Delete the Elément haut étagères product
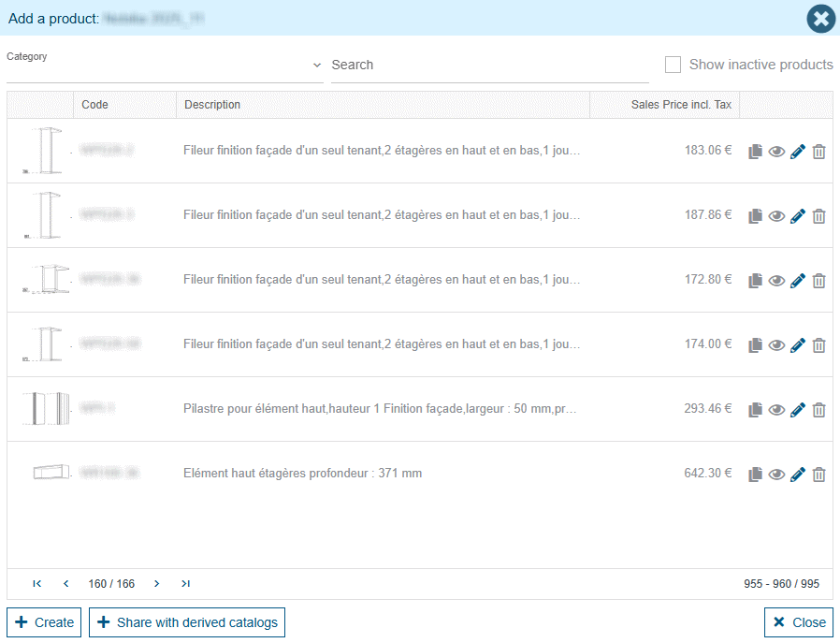 [818, 475]
